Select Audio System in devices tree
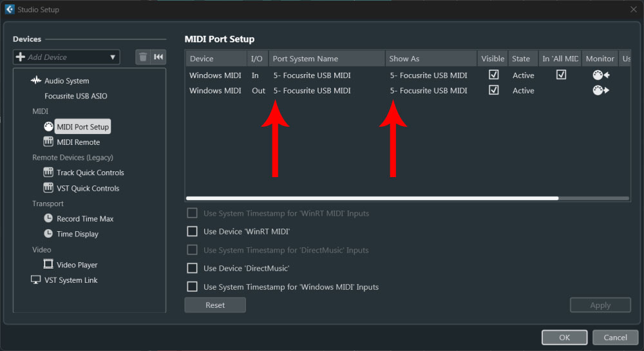 [x=66, y=81]
